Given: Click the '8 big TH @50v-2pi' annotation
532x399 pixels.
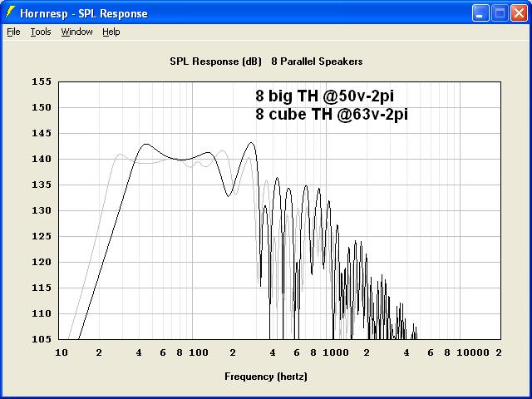Looking at the screenshot, I should click(x=324, y=96).
